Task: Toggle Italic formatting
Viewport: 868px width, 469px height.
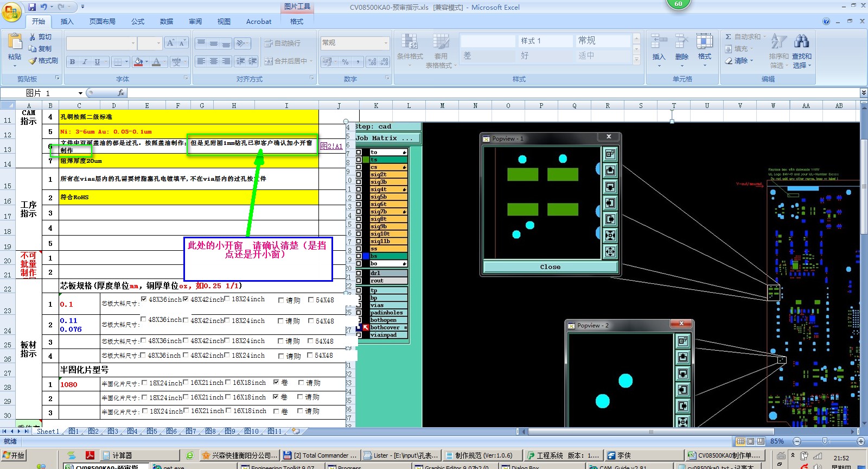Action: (85, 62)
